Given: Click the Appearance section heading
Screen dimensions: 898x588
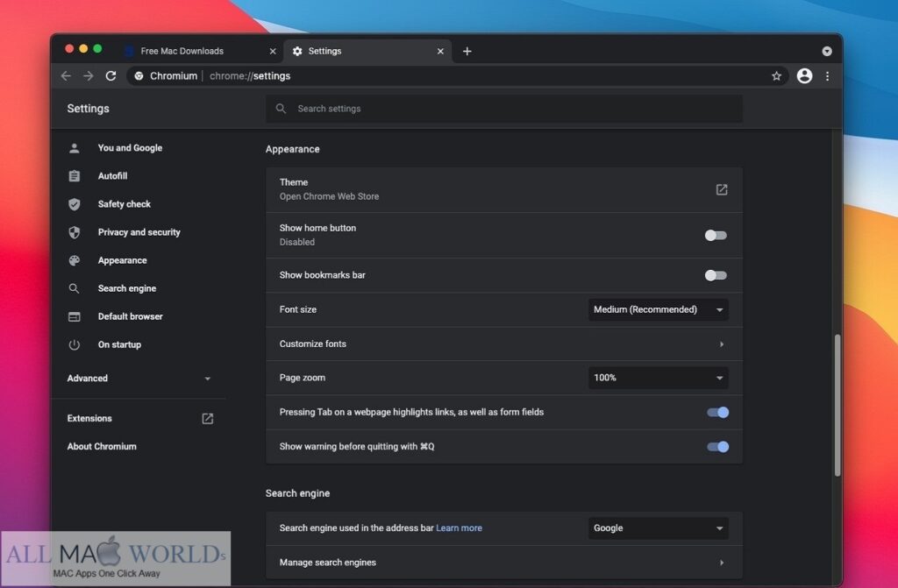Looking at the screenshot, I should pos(293,149).
